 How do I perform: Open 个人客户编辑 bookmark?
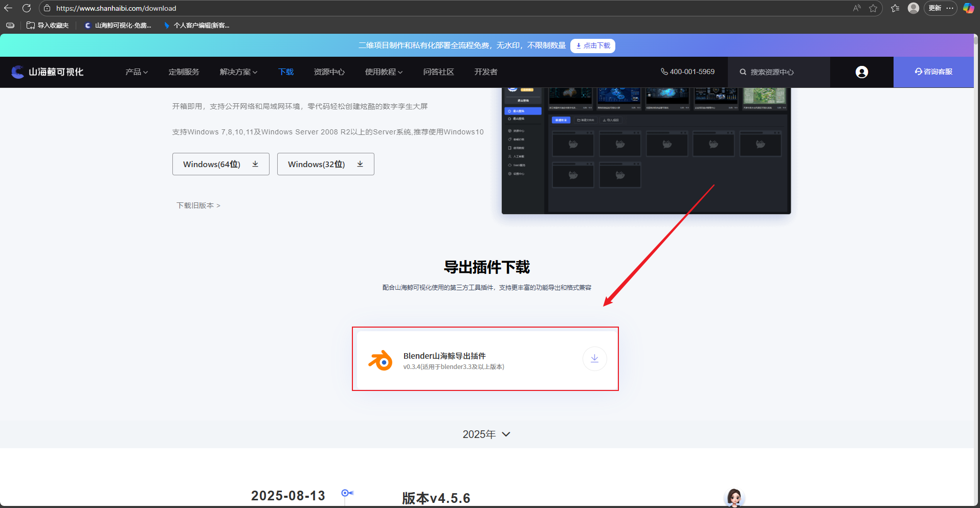click(x=196, y=25)
